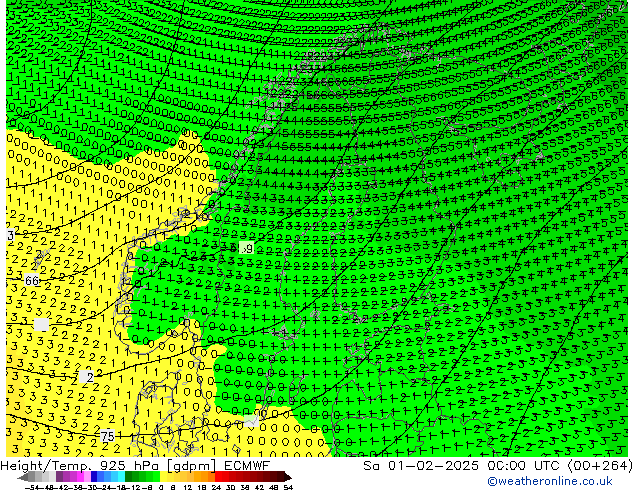Click the dark maroon right legend arrow
The image size is (634, 490).
288,477
